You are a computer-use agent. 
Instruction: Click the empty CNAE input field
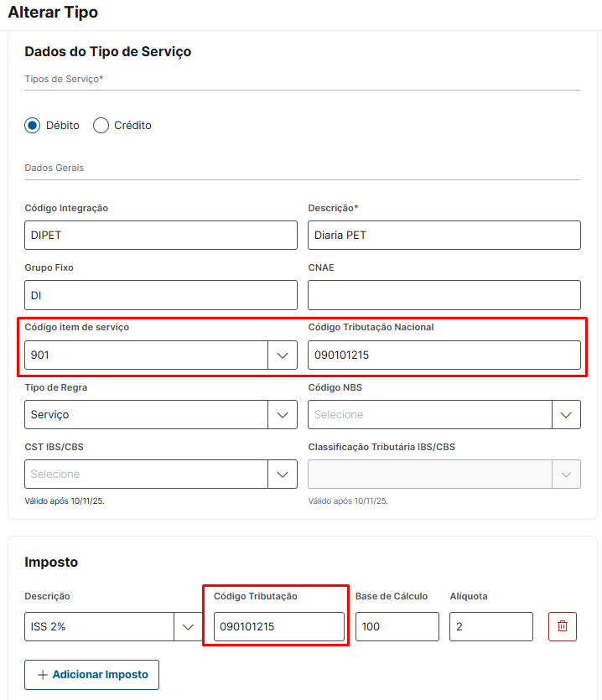coord(444,295)
